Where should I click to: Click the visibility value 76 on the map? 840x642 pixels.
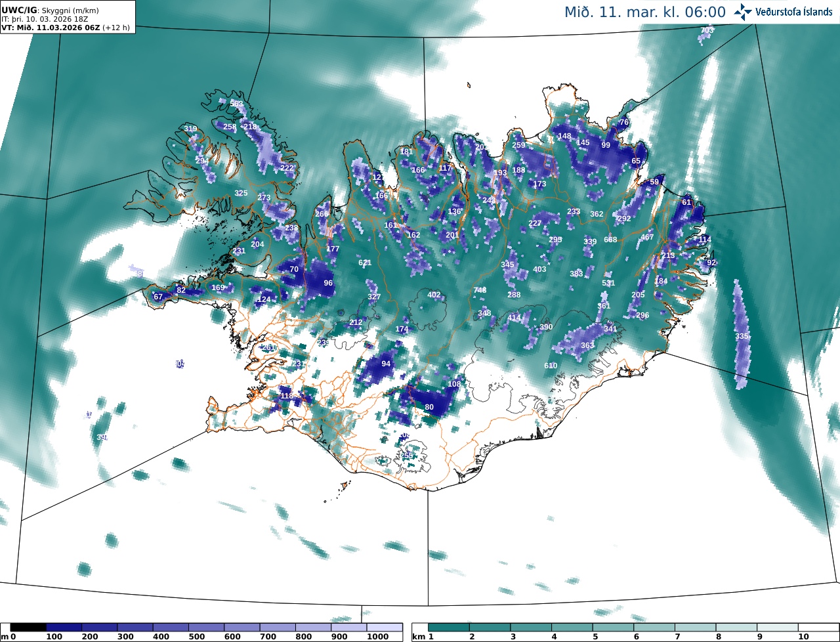pos(624,123)
